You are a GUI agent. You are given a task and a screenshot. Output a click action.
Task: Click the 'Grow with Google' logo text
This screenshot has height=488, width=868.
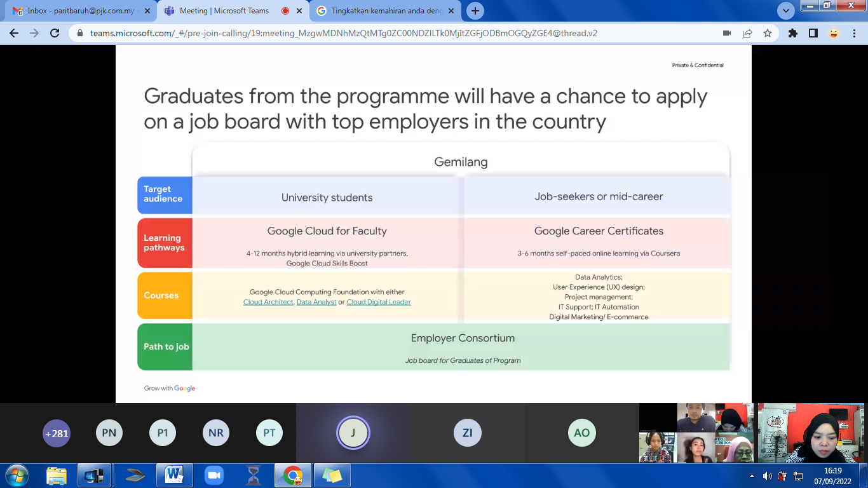click(170, 388)
